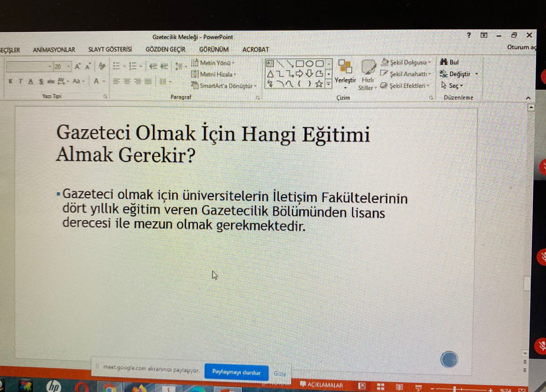
Task: Select the arrow line shape
Action: click(290, 63)
